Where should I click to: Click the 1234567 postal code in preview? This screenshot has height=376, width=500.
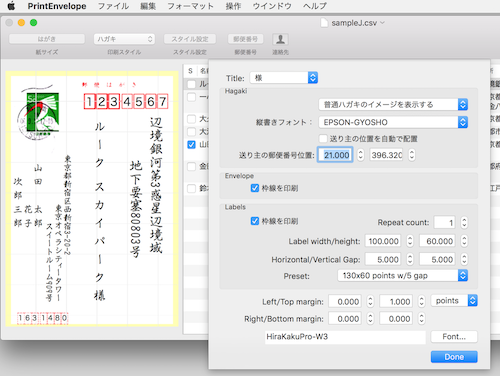[x=126, y=101]
